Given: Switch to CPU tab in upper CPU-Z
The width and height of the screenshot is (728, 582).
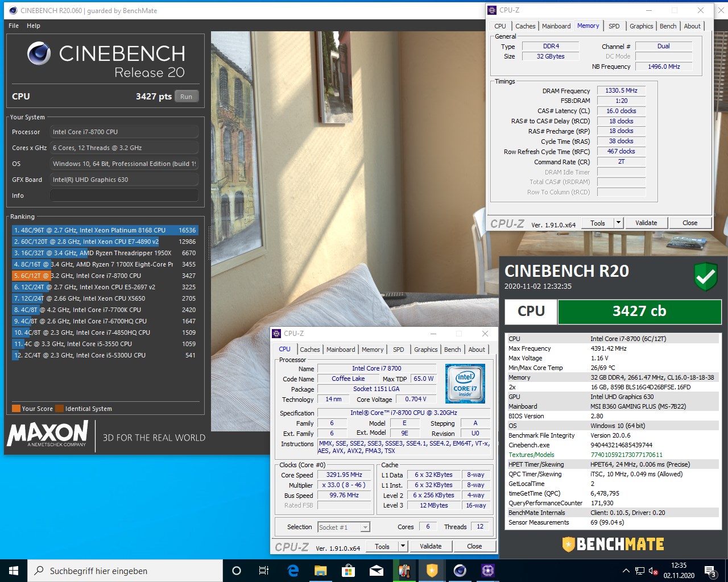Looking at the screenshot, I should [x=500, y=26].
